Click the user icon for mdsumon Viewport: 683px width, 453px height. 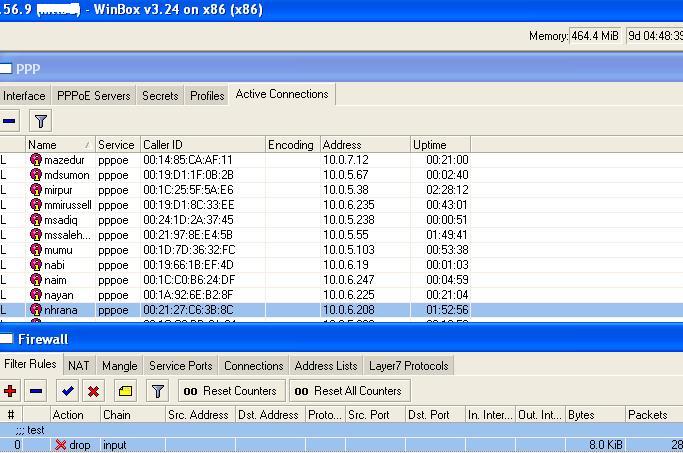point(36,175)
